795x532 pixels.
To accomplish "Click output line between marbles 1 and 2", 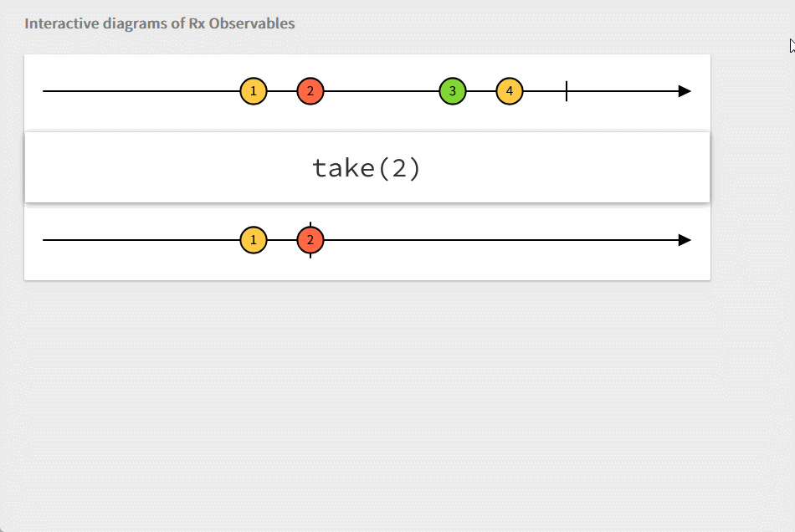I will pos(282,241).
